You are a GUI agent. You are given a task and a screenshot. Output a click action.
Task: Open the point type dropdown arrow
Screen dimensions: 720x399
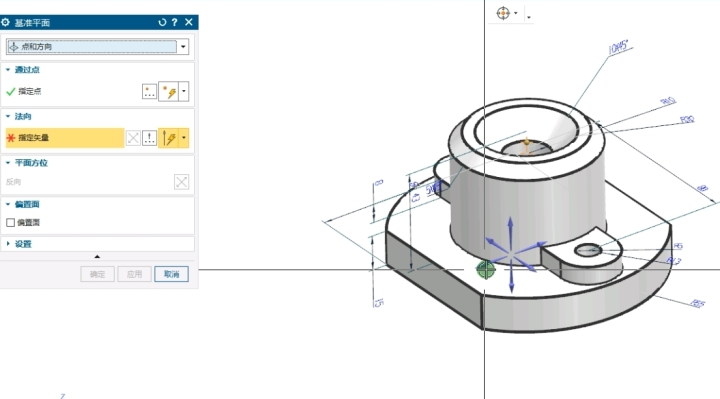[184, 91]
